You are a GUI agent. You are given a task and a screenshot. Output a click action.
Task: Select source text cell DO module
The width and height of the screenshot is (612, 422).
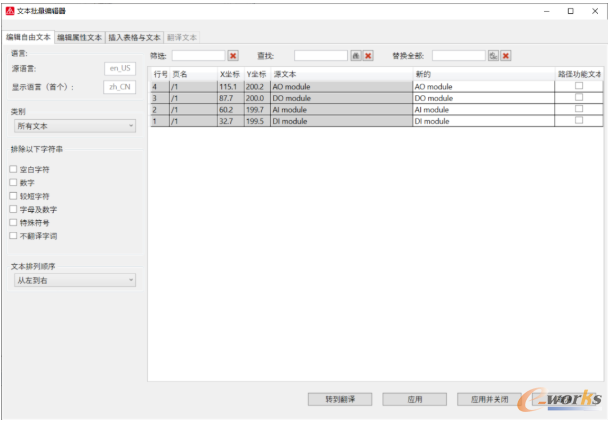342,98
